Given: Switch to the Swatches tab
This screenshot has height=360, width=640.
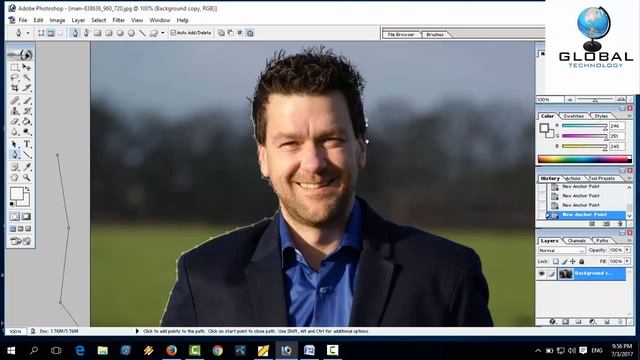Looking at the screenshot, I should pos(573,116).
